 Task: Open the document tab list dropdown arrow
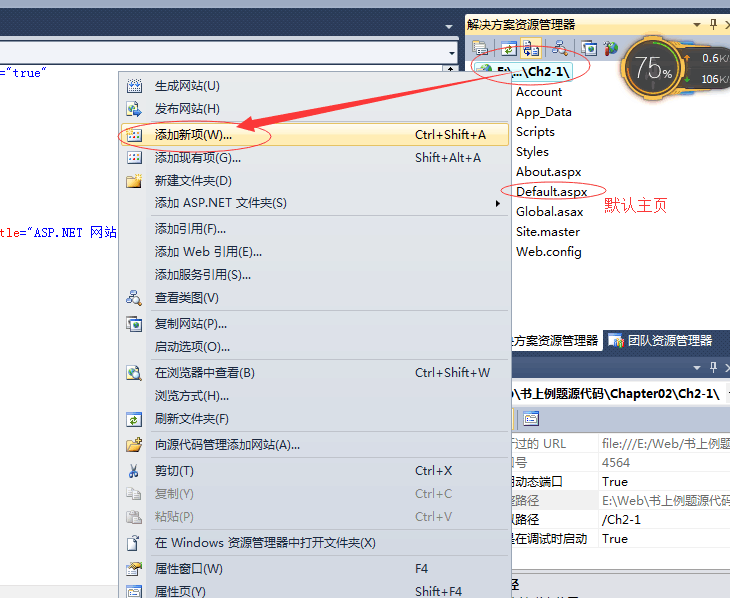(x=449, y=27)
